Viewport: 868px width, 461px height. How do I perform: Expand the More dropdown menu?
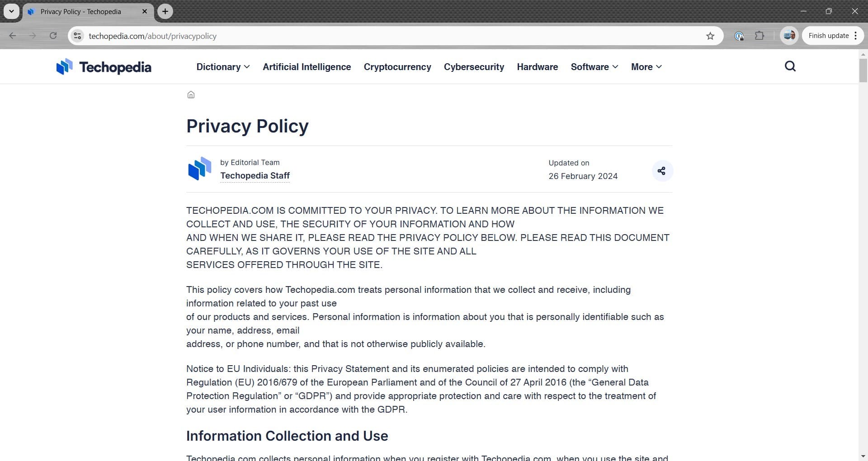pyautogui.click(x=646, y=67)
